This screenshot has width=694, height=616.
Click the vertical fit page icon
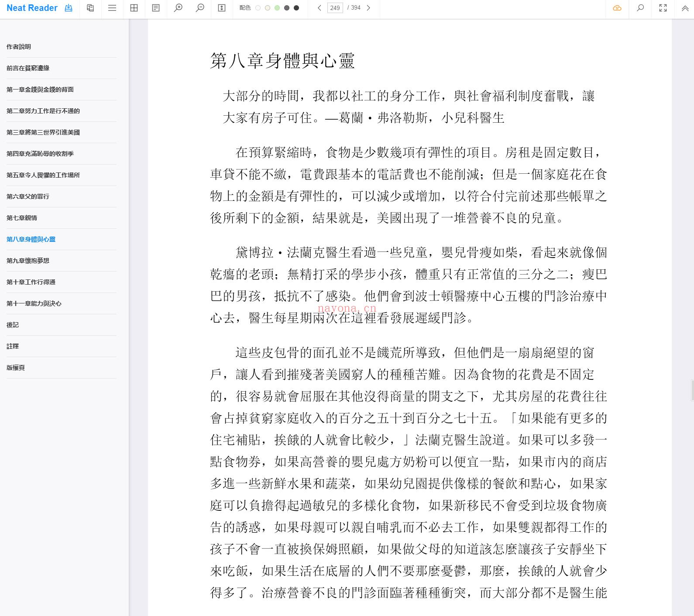tap(222, 8)
